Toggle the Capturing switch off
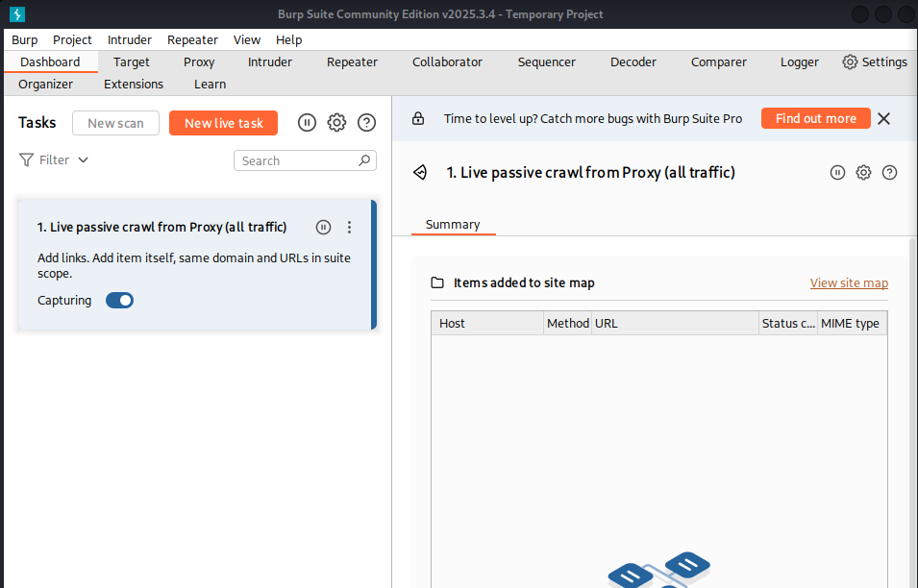Screen dimensions: 918x588 119,300
